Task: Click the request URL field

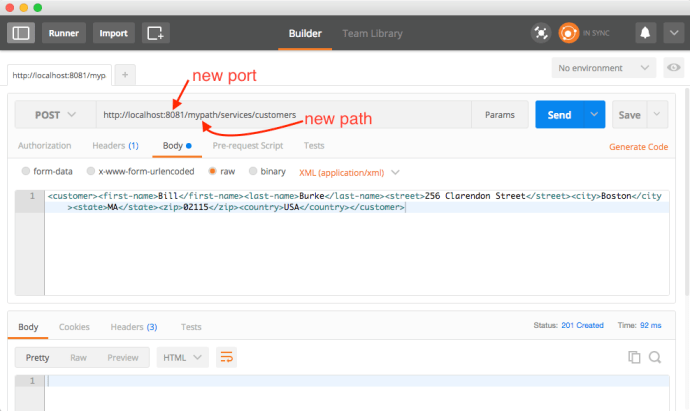Action: pos(283,115)
